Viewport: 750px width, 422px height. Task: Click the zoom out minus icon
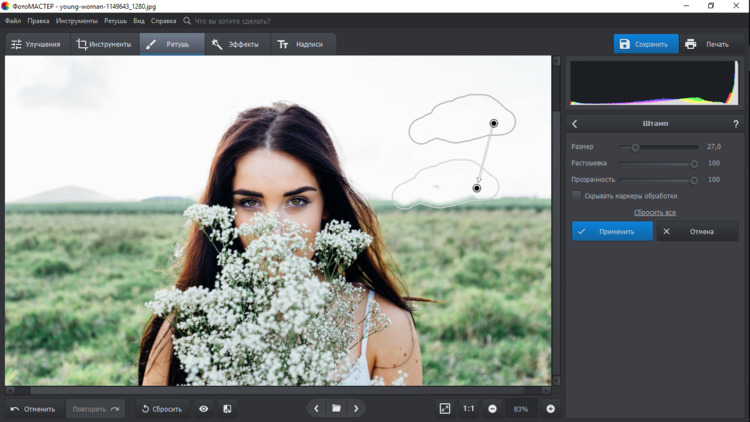click(492, 409)
